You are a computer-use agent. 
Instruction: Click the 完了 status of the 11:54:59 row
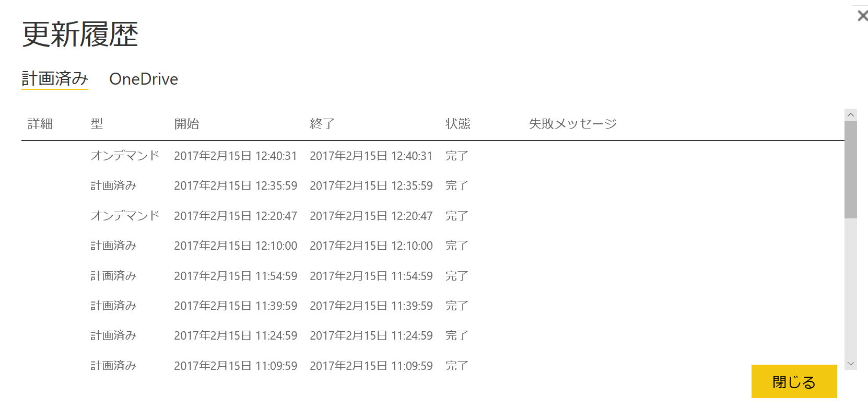(458, 276)
